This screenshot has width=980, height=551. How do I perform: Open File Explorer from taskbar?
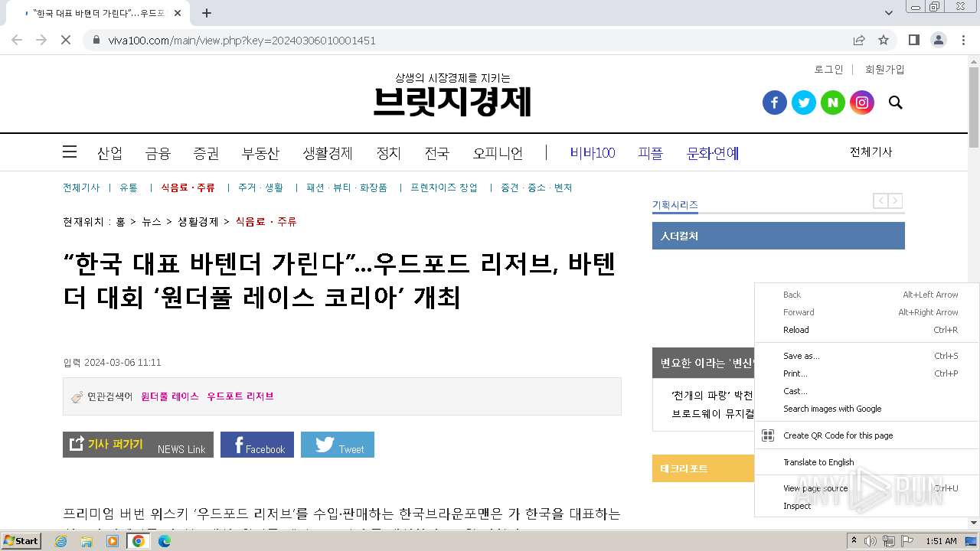coord(87,541)
